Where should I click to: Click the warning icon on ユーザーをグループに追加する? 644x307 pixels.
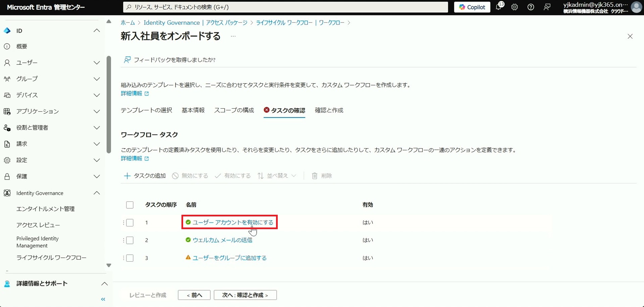[188, 257]
